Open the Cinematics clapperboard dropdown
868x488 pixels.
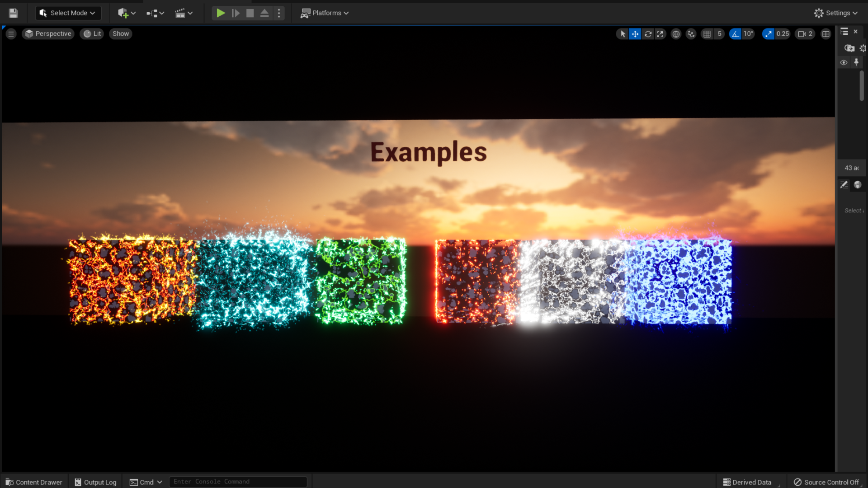(184, 13)
